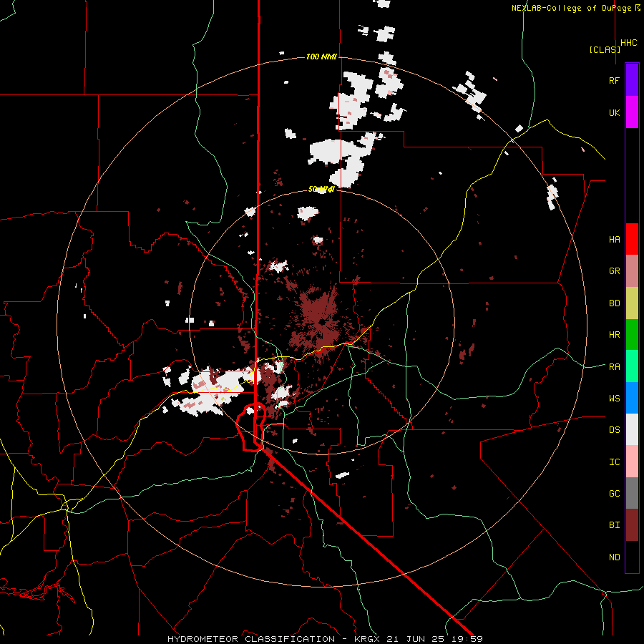Click the DS white legend swatch
The image size is (644, 644).
(632, 429)
